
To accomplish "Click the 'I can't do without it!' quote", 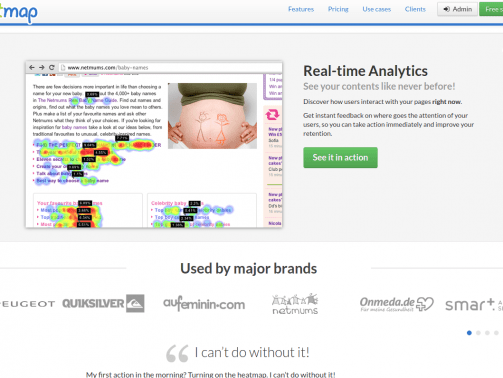I will (x=252, y=352).
